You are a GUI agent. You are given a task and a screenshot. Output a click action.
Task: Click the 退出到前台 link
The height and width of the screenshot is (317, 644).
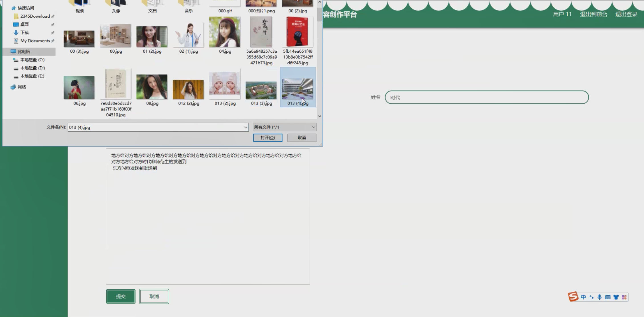click(x=594, y=14)
